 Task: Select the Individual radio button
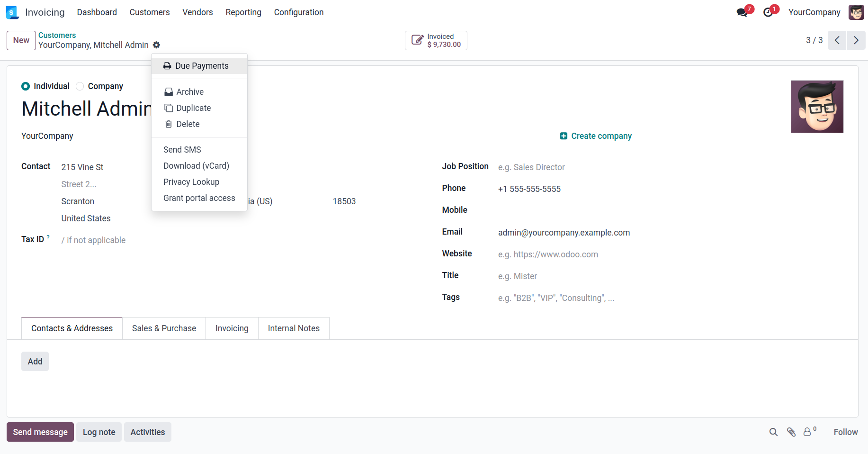click(x=26, y=86)
